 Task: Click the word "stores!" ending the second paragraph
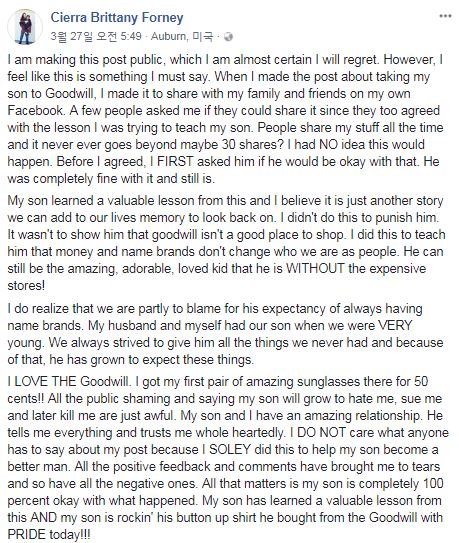26,286
